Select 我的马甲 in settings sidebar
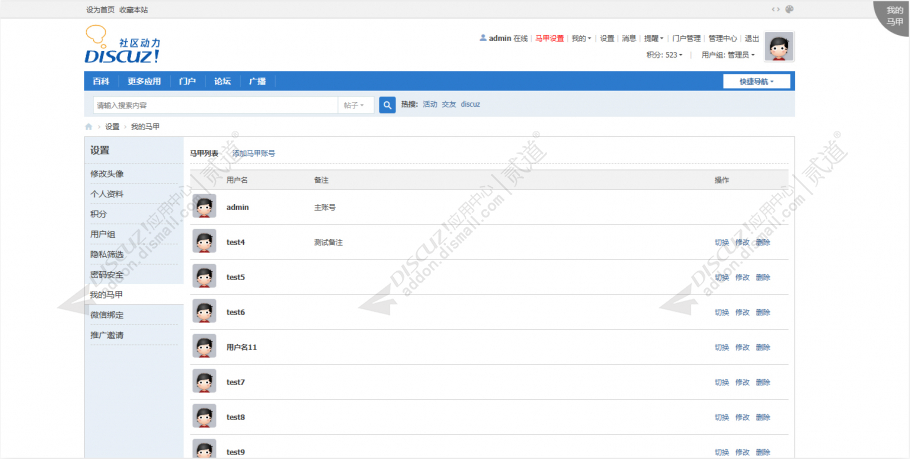 107,295
